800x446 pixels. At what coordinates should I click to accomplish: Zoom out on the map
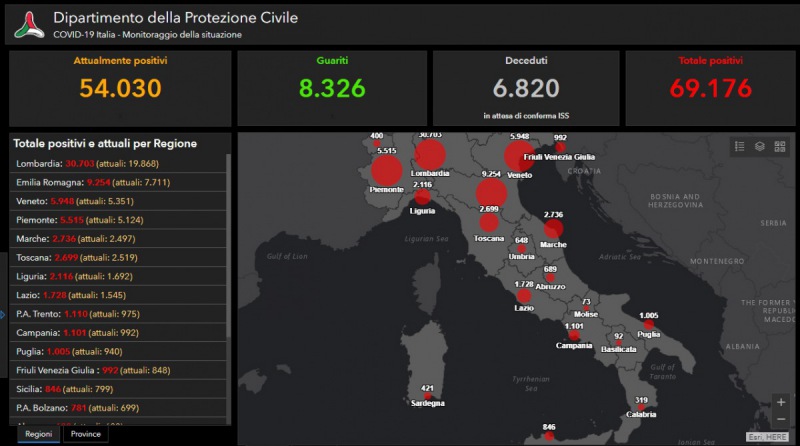[x=780, y=419]
